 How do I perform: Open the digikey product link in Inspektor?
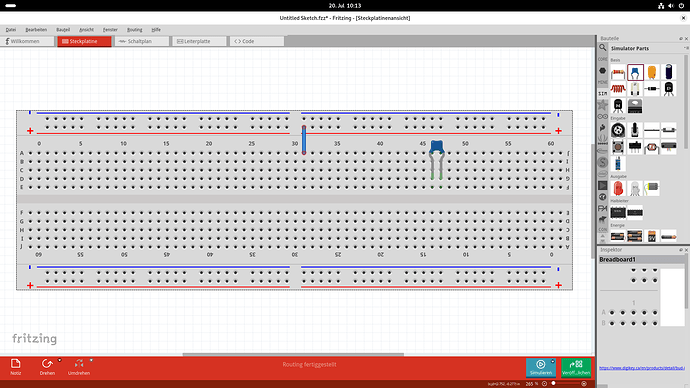(642, 368)
